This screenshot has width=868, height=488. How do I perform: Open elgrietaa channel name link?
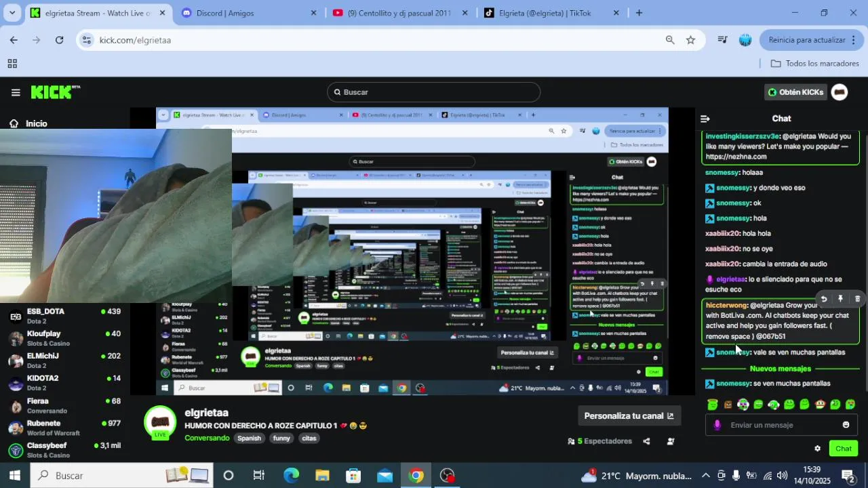click(206, 413)
